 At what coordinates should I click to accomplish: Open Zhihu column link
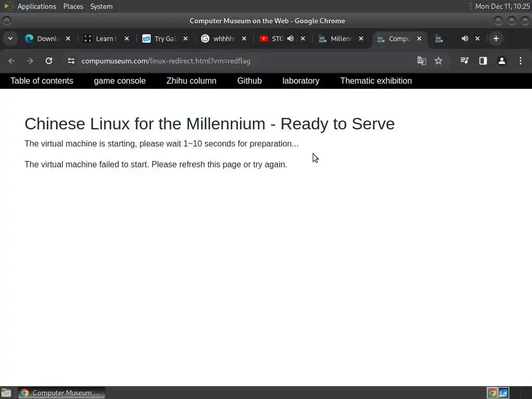(191, 81)
